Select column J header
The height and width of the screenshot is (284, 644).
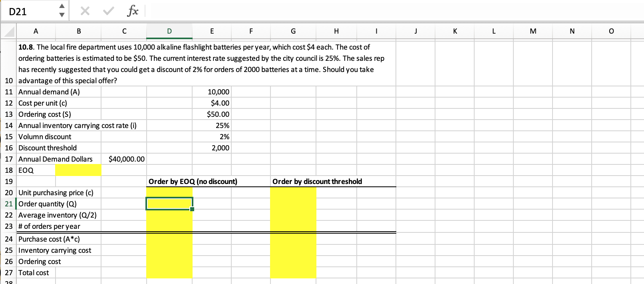coord(415,31)
